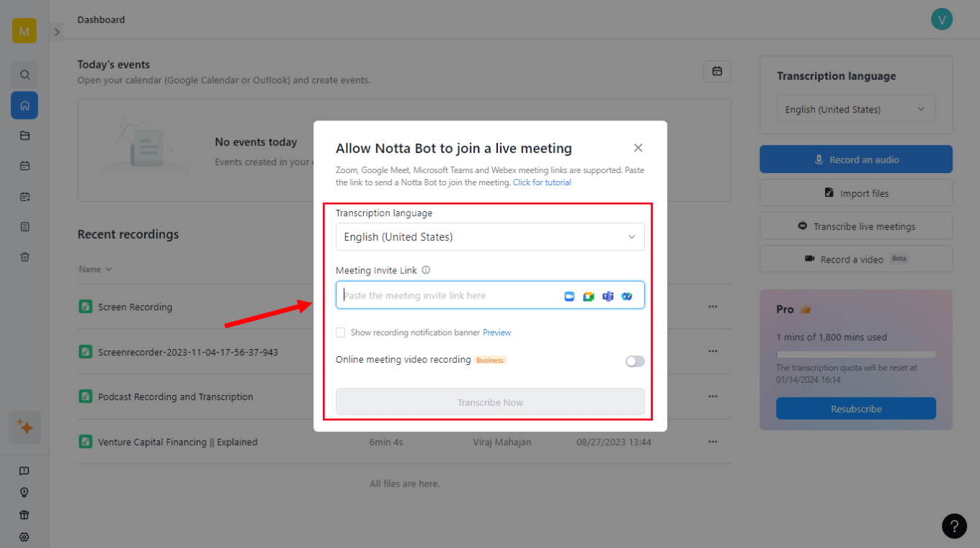
Task: Open Venture Capital Financing || Explained recording
Action: pyautogui.click(x=177, y=442)
